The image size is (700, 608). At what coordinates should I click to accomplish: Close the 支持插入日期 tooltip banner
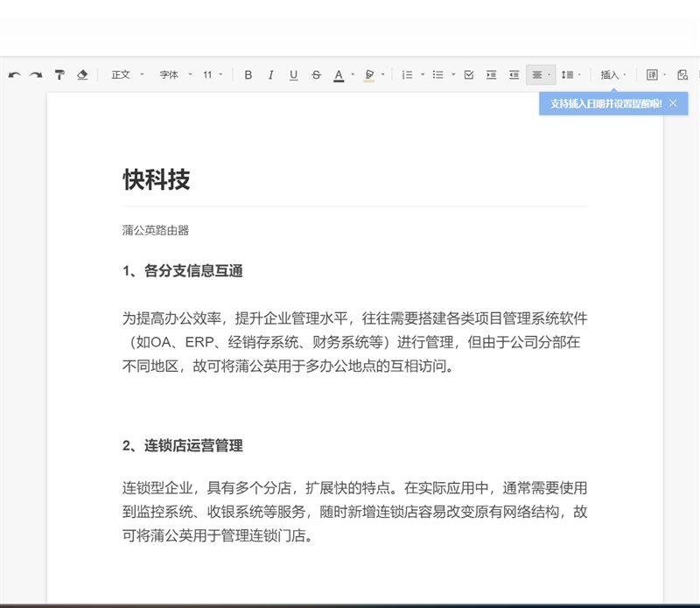coord(673,103)
